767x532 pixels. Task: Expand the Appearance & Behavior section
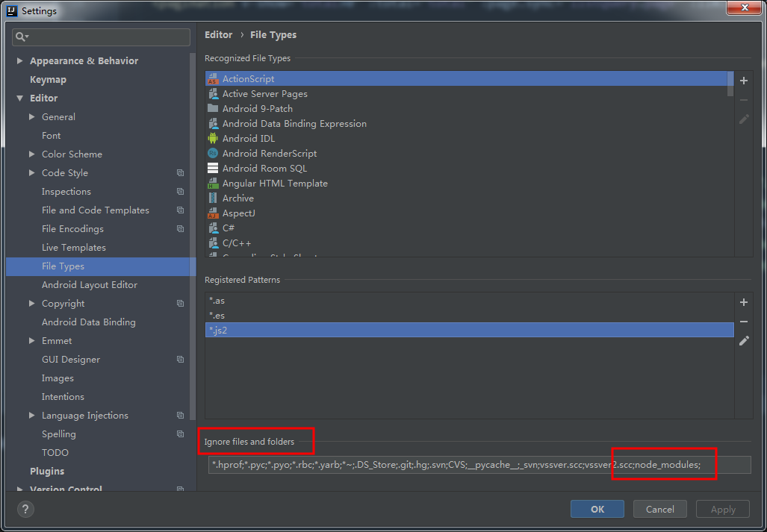(19, 60)
